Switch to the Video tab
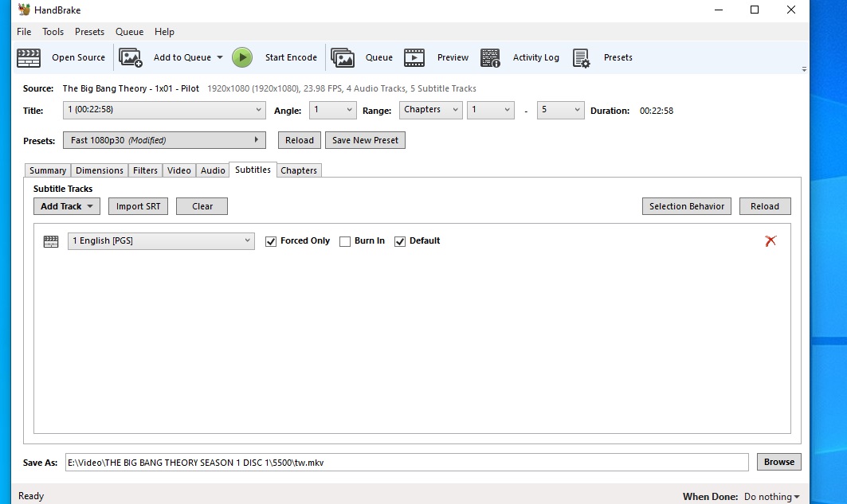Viewport: 847px width, 504px height. coord(178,170)
